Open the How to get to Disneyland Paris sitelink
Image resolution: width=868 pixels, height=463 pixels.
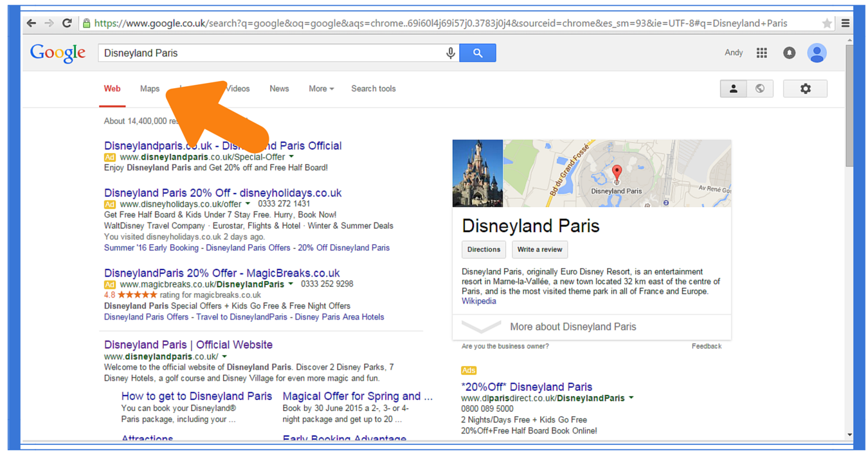point(197,396)
